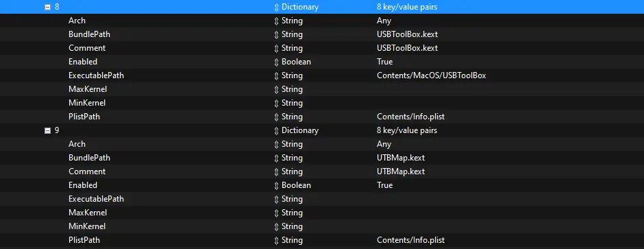Click 8 key/value pairs text of entry 8
The height and width of the screenshot is (249, 644).
pos(406,7)
